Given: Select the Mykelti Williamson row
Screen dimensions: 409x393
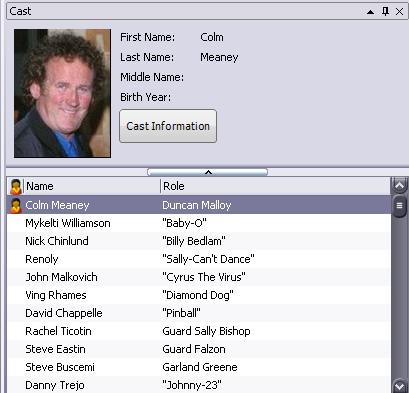Looking at the screenshot, I should click(199, 223).
